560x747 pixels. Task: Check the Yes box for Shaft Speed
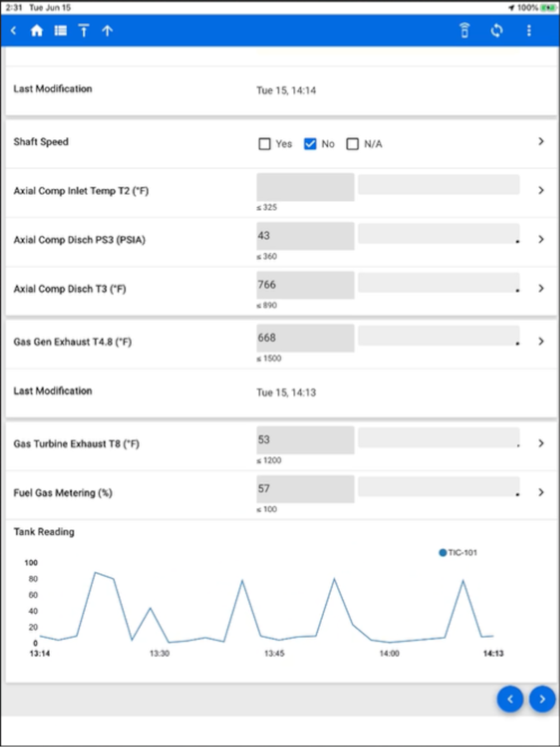tap(264, 144)
